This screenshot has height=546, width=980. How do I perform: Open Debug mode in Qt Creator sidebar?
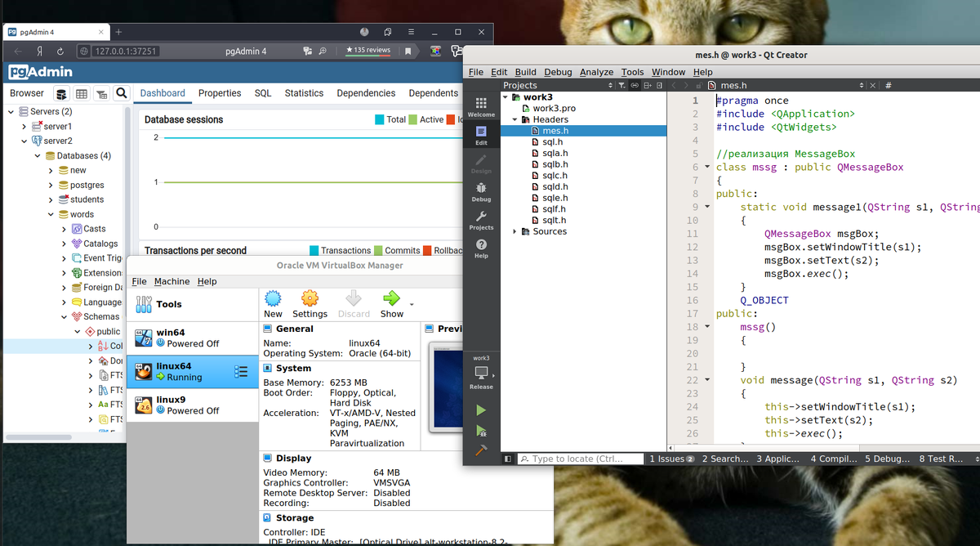point(481,192)
